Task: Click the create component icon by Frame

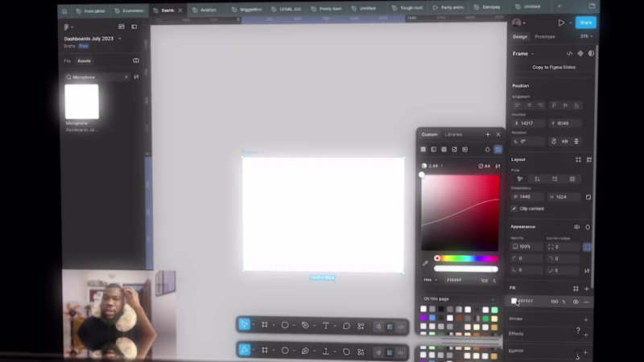Action: pyautogui.click(x=580, y=54)
